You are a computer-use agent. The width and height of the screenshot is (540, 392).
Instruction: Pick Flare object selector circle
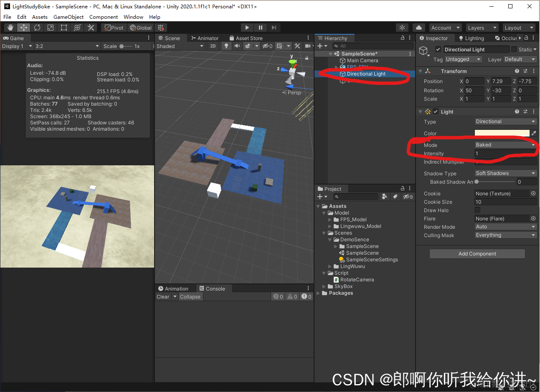click(x=533, y=218)
